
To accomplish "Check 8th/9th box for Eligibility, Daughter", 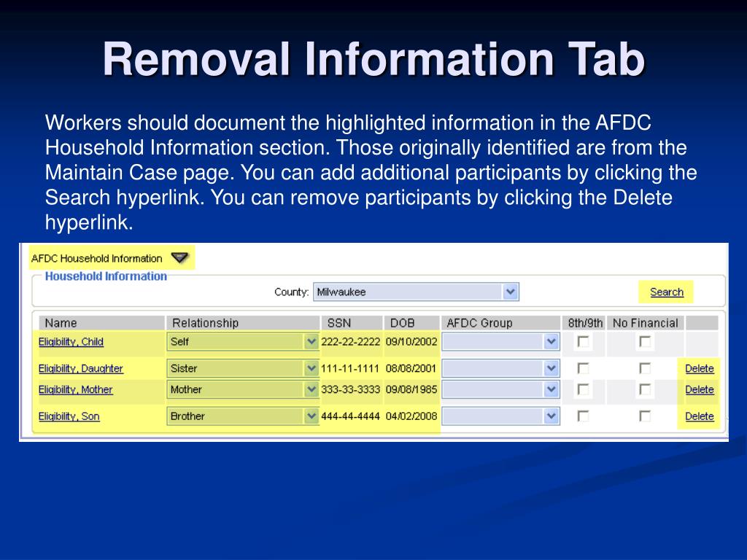I will coord(583,368).
